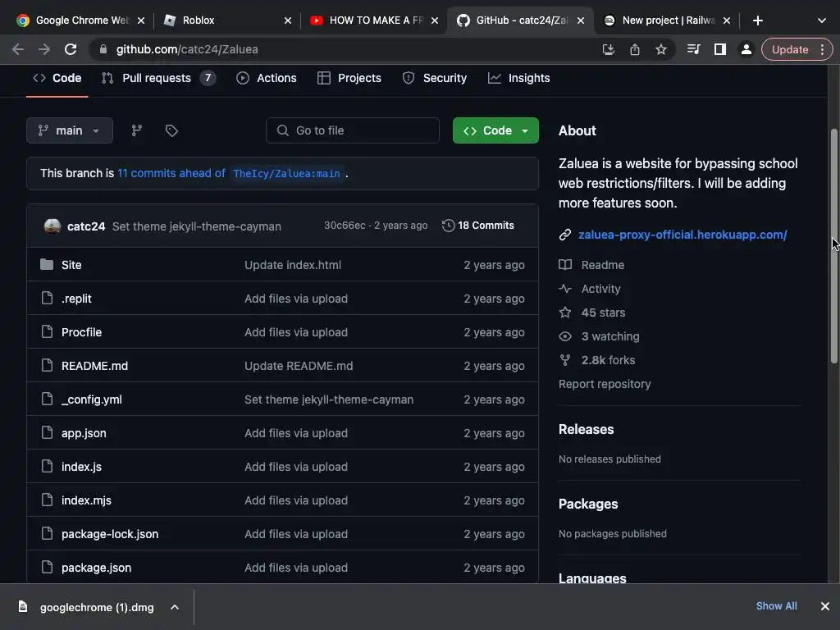Viewport: 840px width, 630px height.
Task: View branches via the branch icon
Action: click(137, 130)
